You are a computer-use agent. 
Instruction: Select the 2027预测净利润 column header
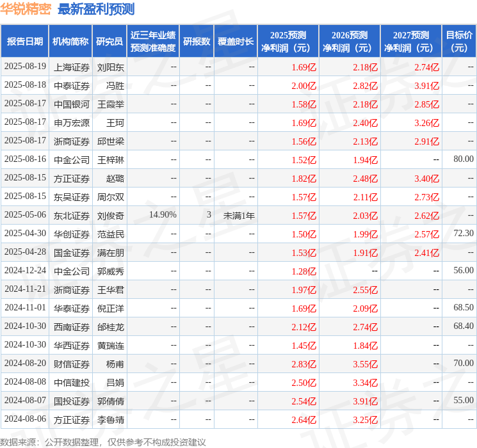pyautogui.click(x=411, y=42)
